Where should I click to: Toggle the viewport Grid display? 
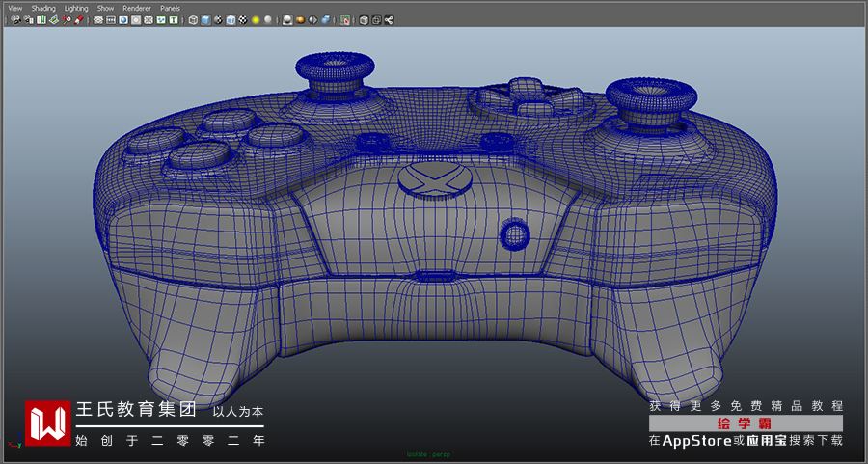point(98,20)
